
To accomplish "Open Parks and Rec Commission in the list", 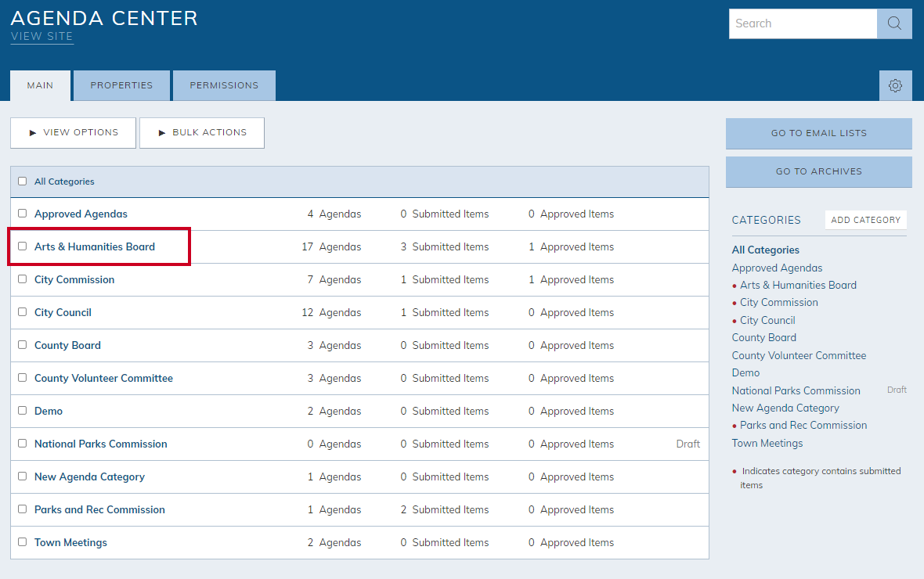I will [x=99, y=509].
